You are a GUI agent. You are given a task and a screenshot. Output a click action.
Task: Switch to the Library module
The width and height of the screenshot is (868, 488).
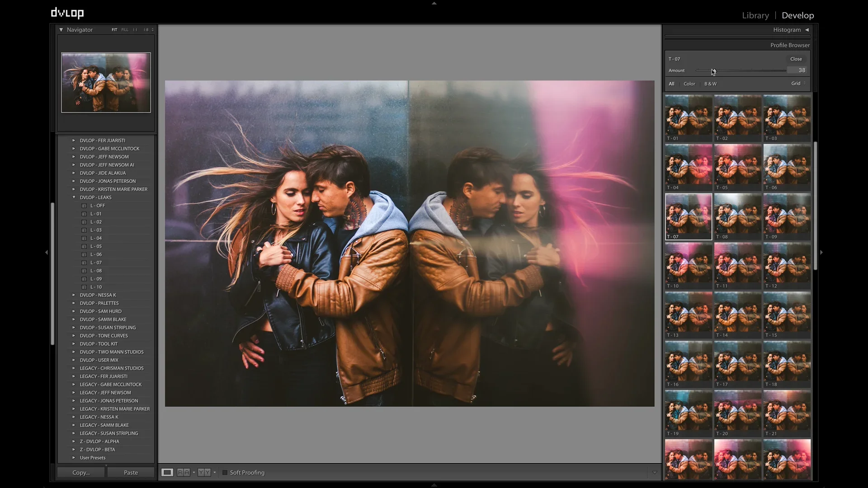[755, 15]
